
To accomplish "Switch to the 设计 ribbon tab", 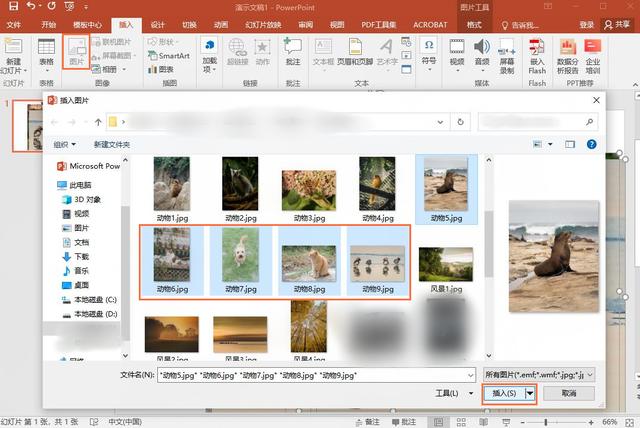I will pyautogui.click(x=157, y=23).
